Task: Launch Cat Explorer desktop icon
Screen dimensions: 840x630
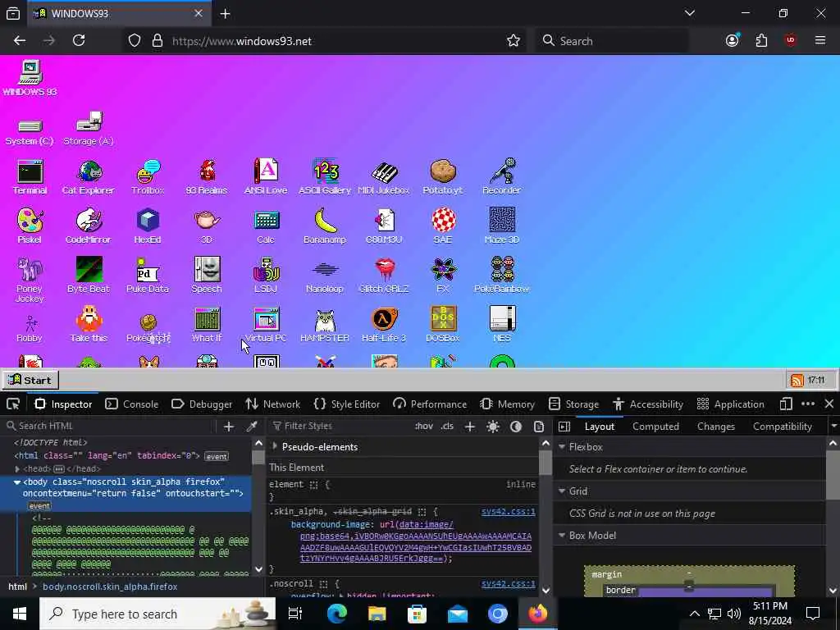Action: [89, 177]
